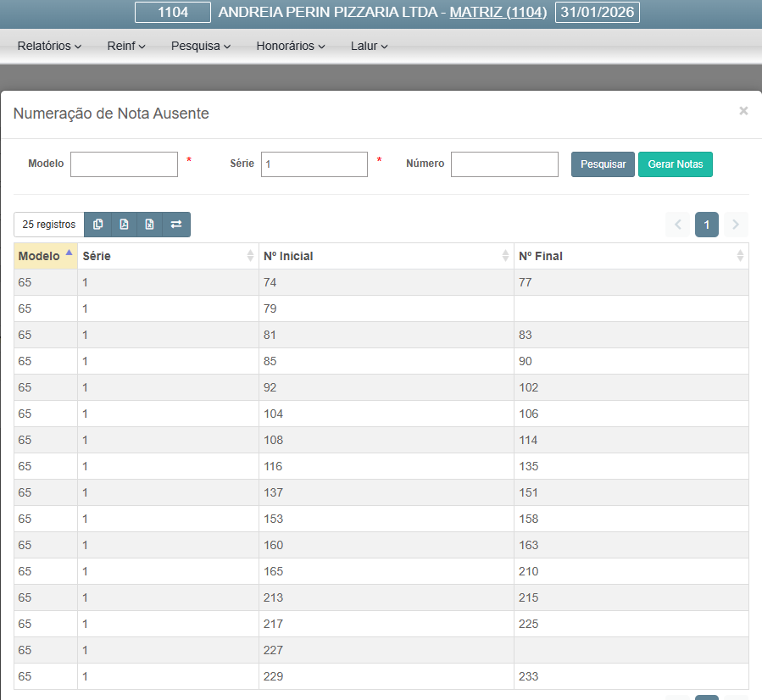
Task: Go to next page arrow
Action: (736, 225)
